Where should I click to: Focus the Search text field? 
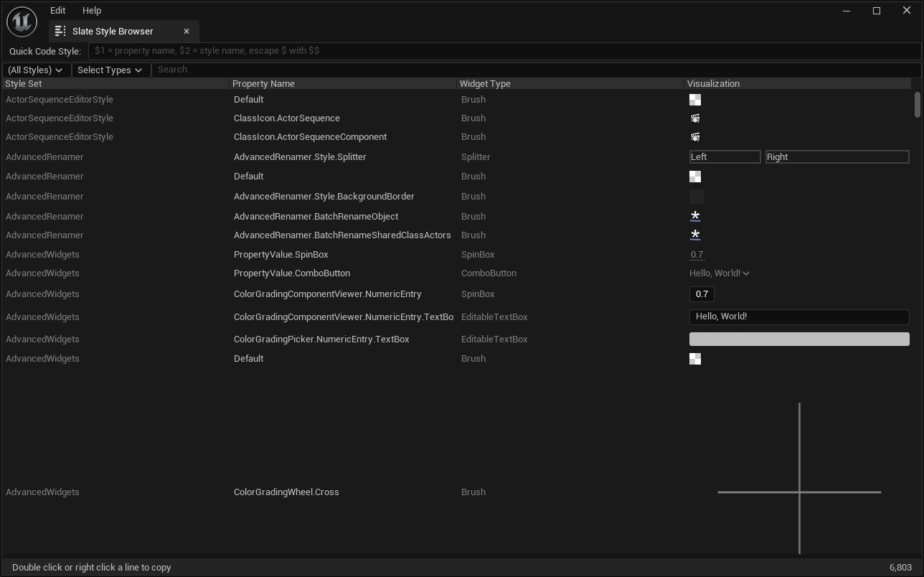point(535,70)
